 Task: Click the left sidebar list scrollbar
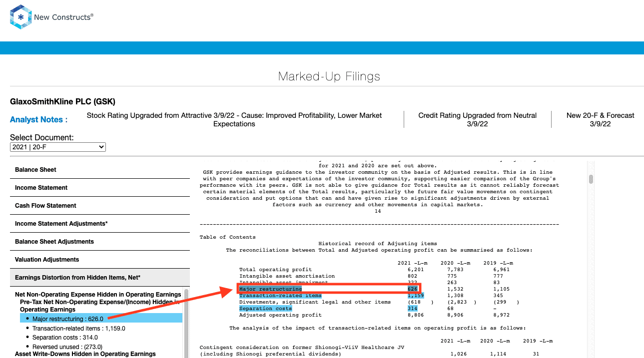point(186,323)
